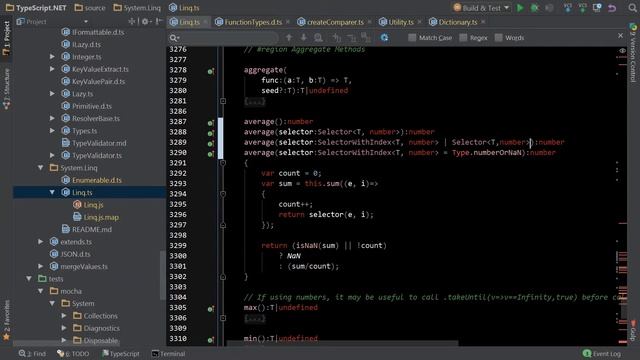The height and width of the screenshot is (360, 640).
Task: Click the Find All usages icon in search bar
Action: click(x=318, y=38)
